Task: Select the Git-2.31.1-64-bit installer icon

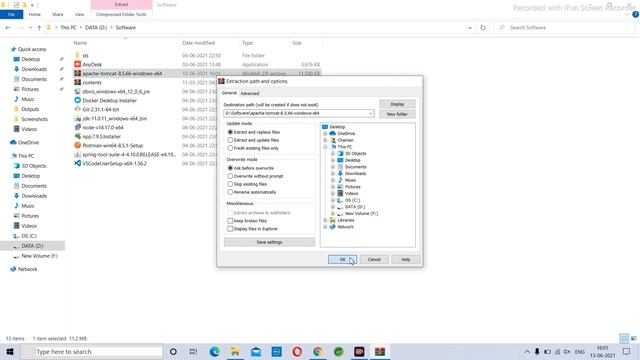Action: coord(78,109)
